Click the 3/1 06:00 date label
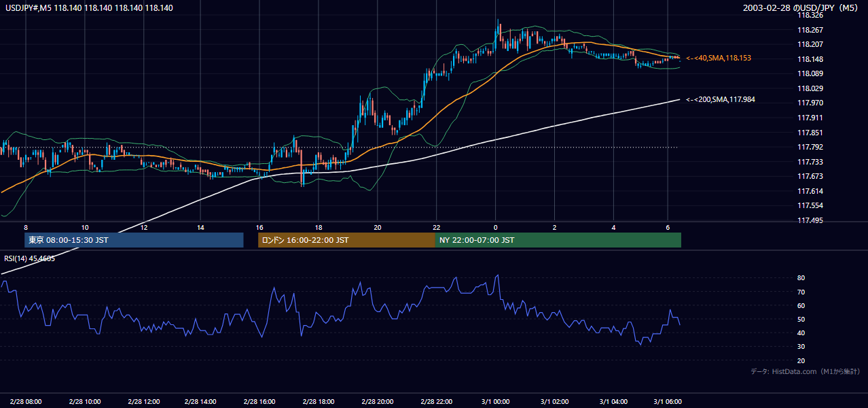Viewport: 868px width, 408px height. [667, 402]
